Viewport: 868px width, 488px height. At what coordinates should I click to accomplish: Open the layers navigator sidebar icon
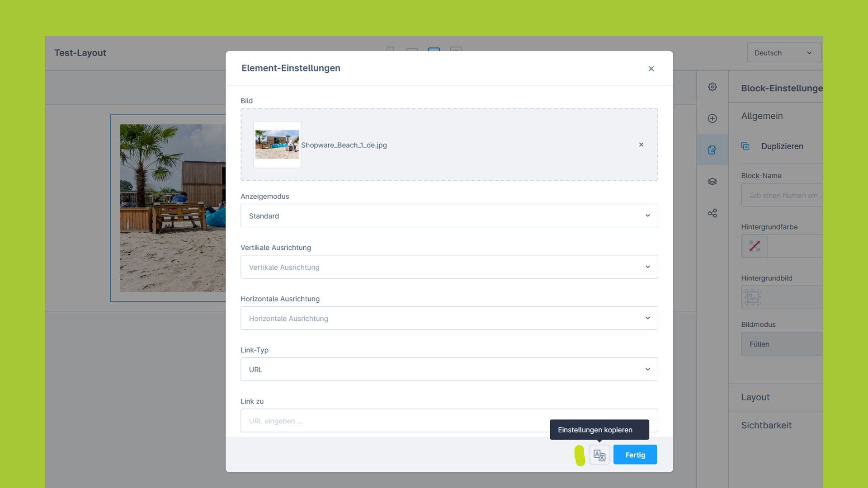tap(712, 182)
